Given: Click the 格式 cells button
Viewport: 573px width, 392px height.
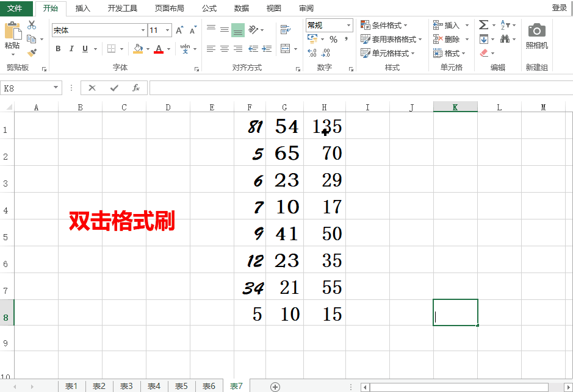Looking at the screenshot, I should [x=449, y=53].
